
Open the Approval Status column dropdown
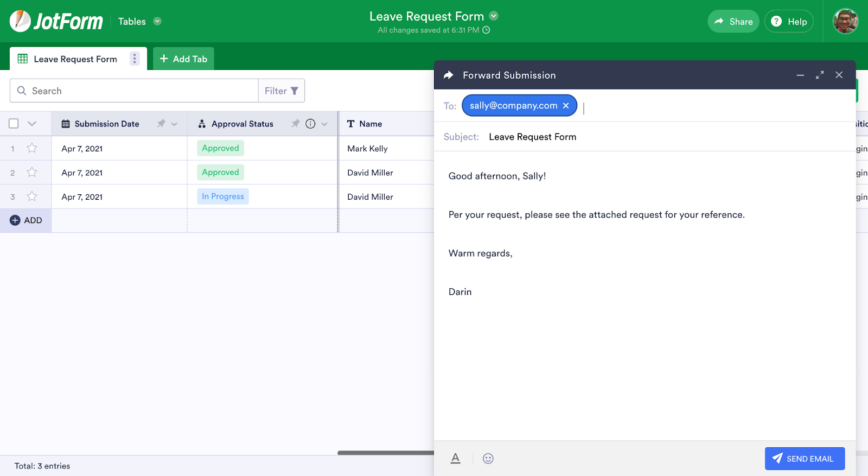tap(324, 124)
